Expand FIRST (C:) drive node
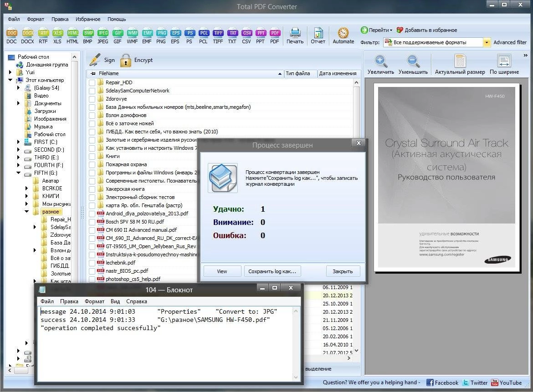The height and width of the screenshot is (392, 533). (18, 142)
